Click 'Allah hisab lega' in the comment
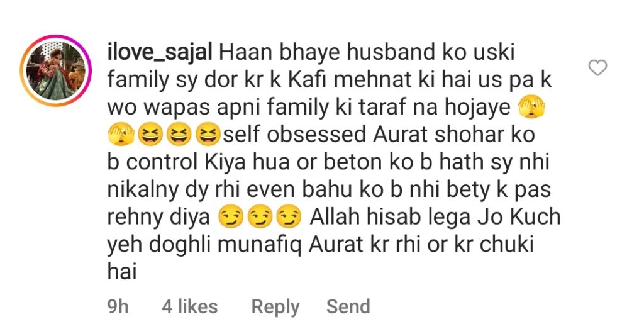Image resolution: width=644 pixels, height=324 pixels. coord(390,217)
